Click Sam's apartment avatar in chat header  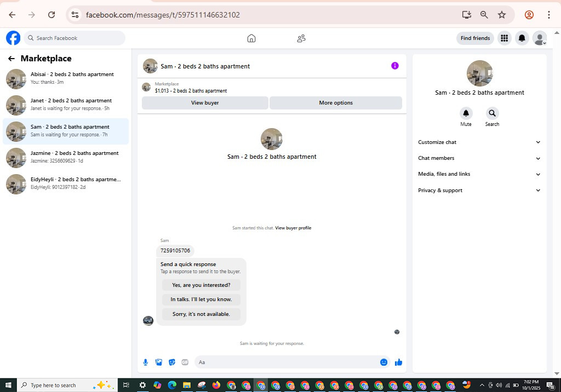coord(150,66)
